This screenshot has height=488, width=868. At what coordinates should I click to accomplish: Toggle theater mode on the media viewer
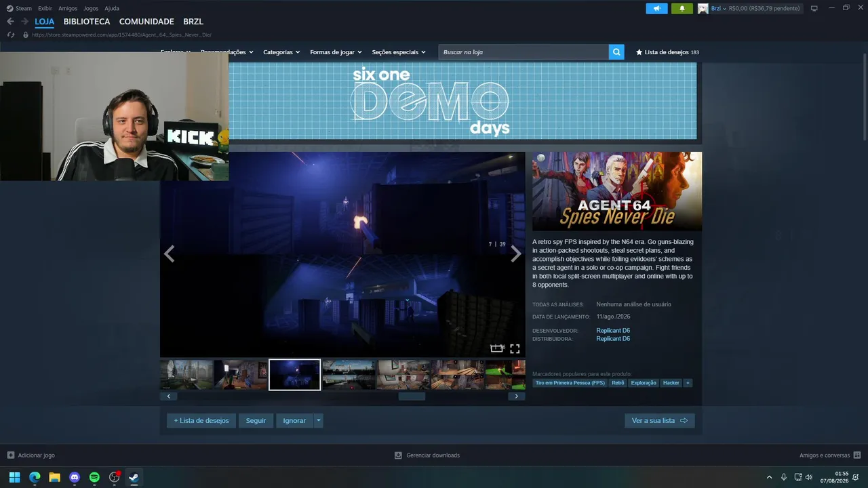point(497,349)
